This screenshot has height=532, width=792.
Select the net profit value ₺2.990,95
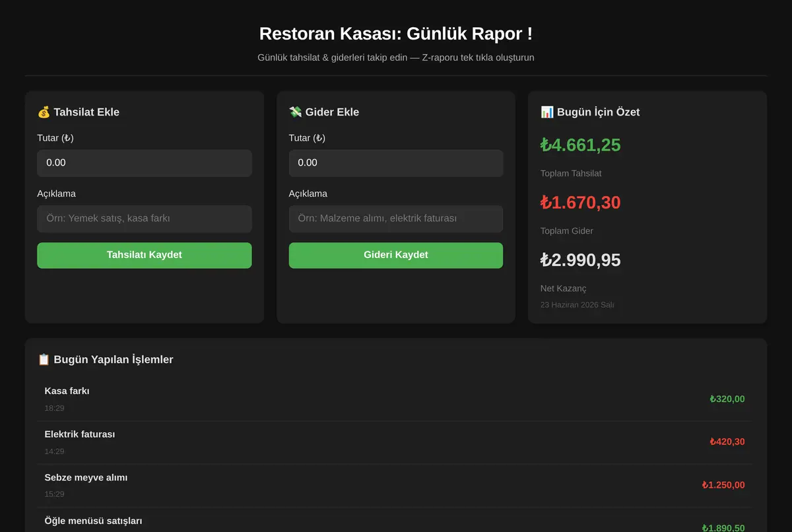click(580, 260)
